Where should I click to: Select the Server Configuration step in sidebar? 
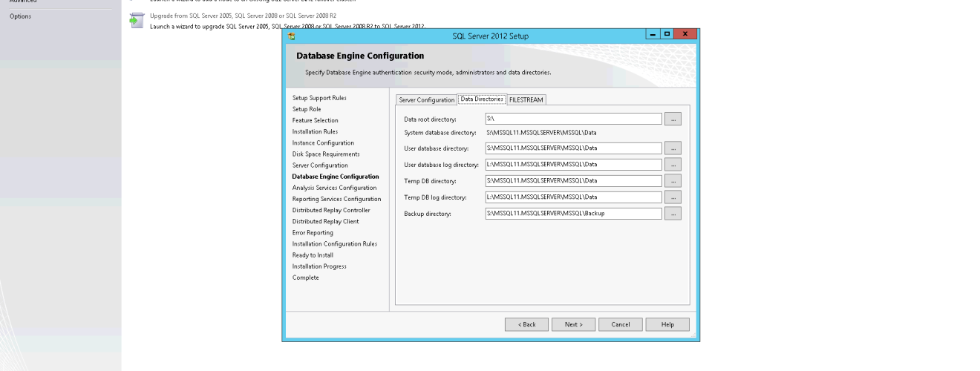[x=320, y=165]
